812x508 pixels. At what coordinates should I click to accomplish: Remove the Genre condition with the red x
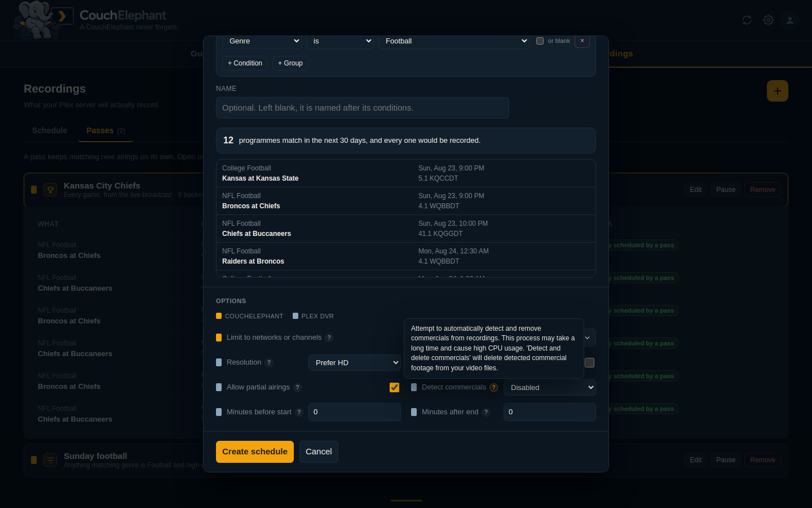click(x=582, y=41)
